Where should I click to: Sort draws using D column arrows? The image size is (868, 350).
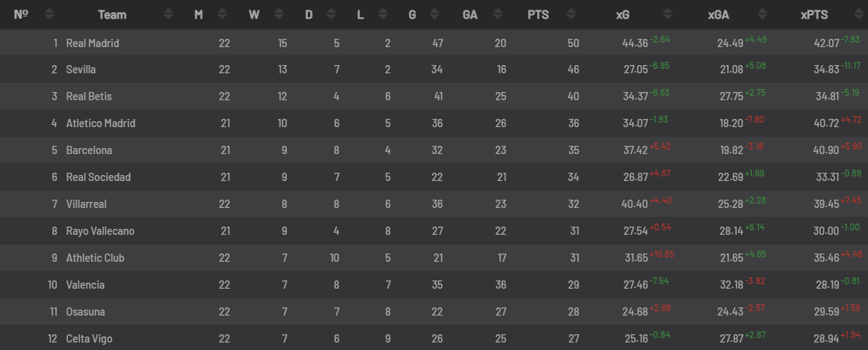332,15
